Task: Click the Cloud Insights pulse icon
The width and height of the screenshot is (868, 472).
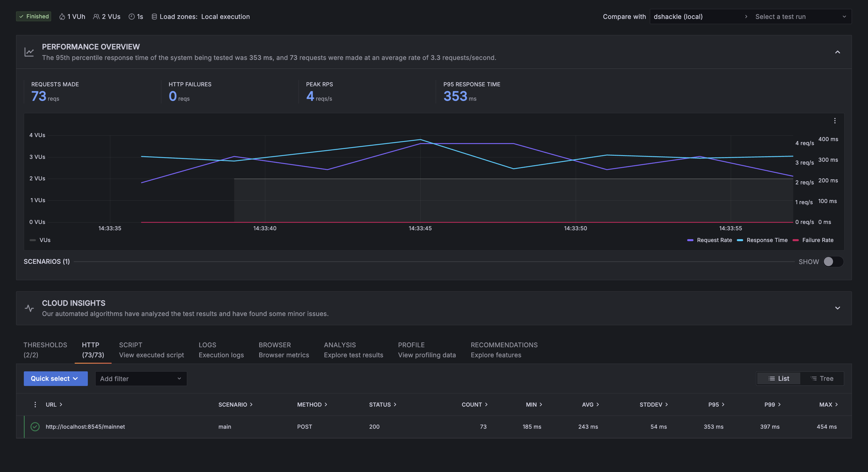Action: coord(29,308)
